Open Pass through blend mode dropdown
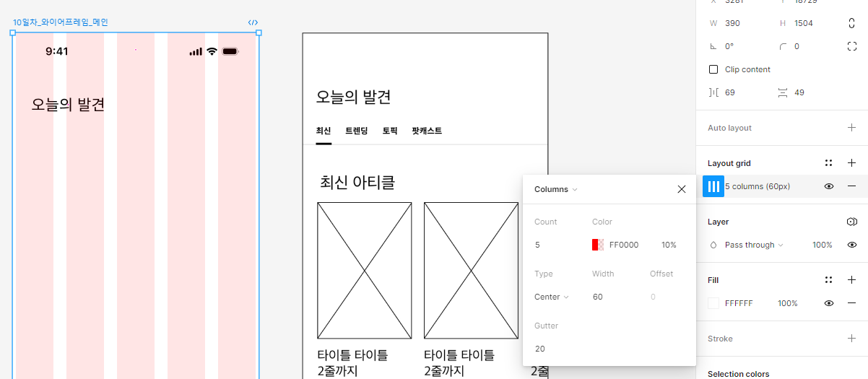 tap(754, 245)
